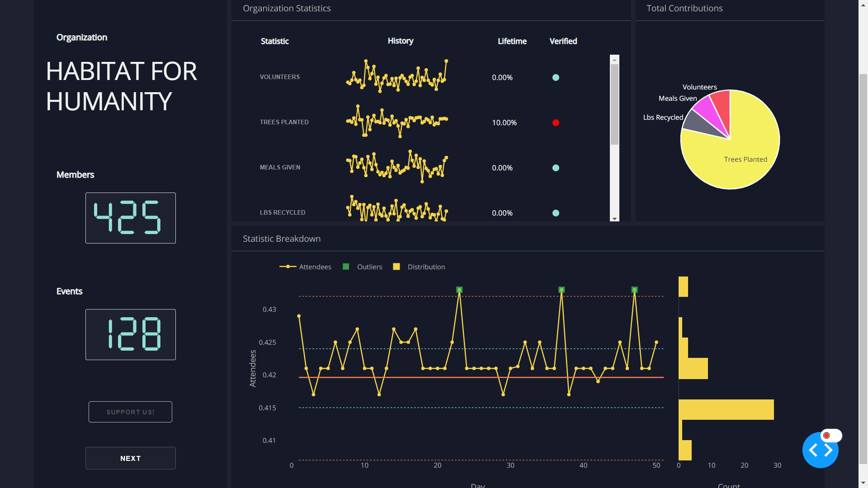This screenshot has width=868, height=488.
Task: Click the table scroll up arrow
Action: click(614, 60)
